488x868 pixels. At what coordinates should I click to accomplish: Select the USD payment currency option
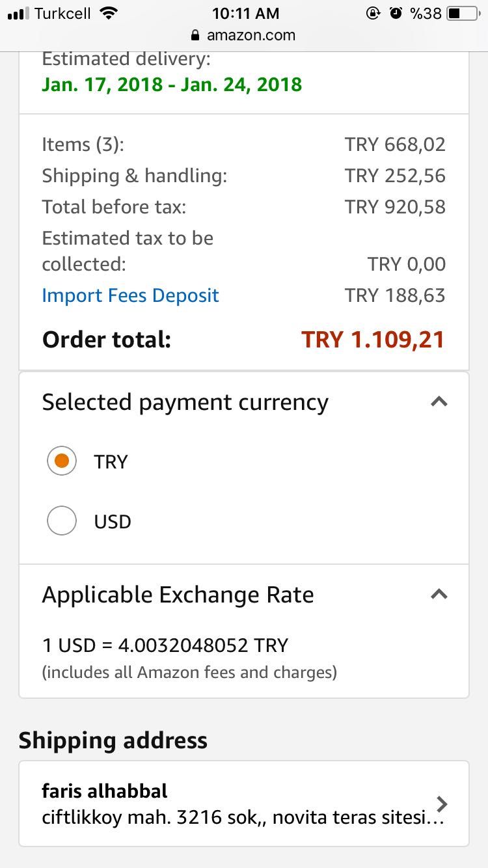tap(62, 521)
